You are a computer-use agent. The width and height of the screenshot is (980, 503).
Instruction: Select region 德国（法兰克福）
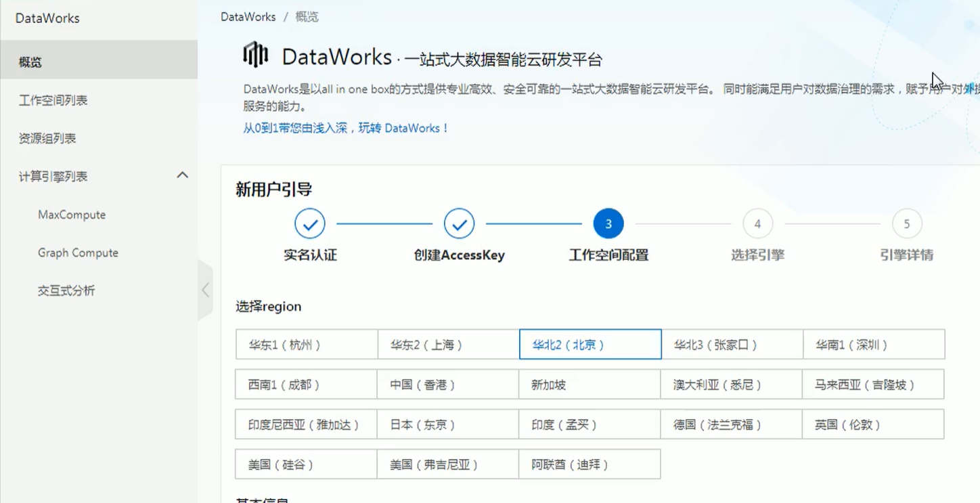(x=732, y=424)
